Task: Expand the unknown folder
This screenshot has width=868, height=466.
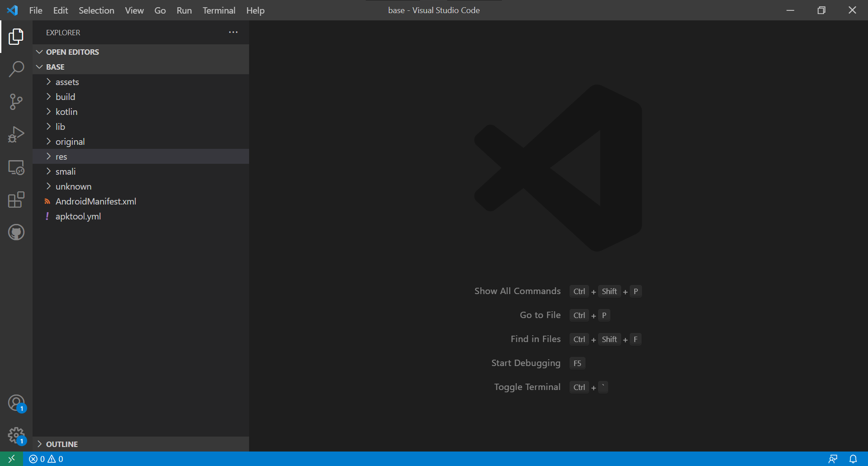Action: coord(141,186)
